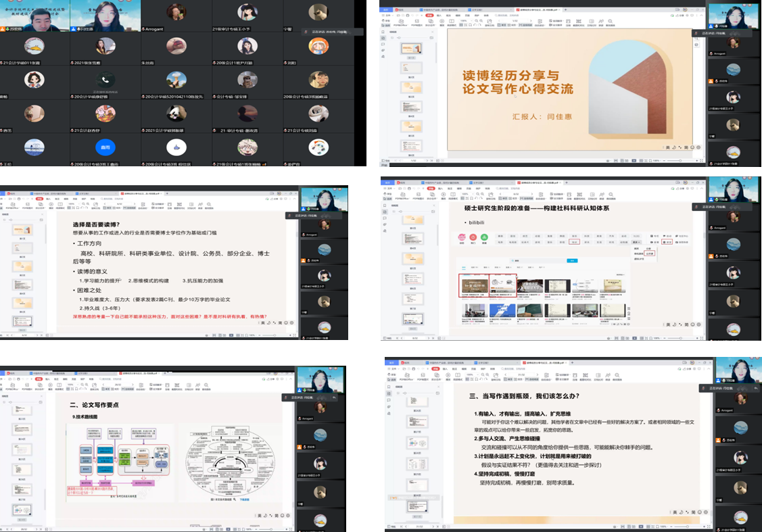Viewport: 762px width, 532px height.
Task: Open 文件 menu dropdown in title-slide window
Action: click(389, 15)
